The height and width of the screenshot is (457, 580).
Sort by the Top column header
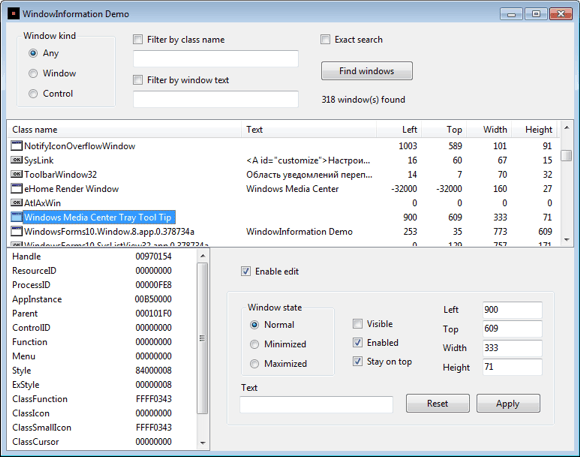444,130
